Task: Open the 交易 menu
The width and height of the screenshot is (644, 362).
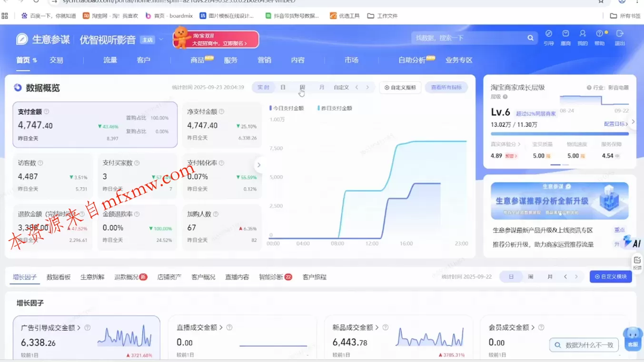Action: coord(56,60)
